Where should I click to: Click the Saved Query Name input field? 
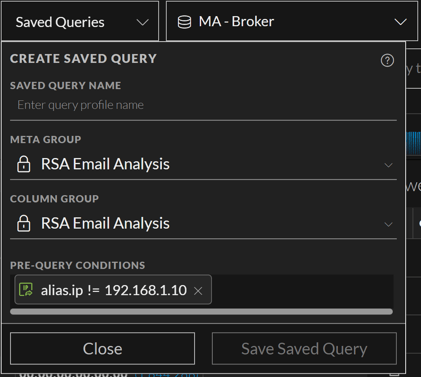[203, 105]
